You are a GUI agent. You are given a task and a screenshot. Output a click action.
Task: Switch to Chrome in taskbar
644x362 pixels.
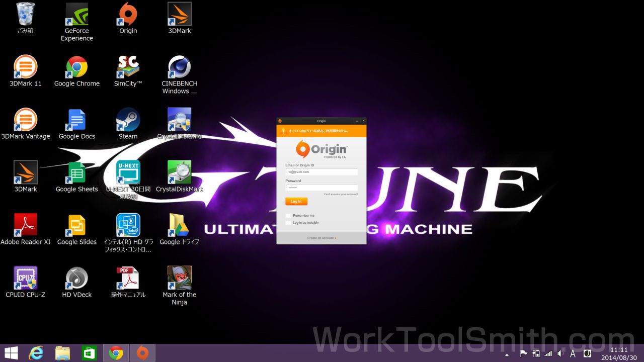pos(116,353)
